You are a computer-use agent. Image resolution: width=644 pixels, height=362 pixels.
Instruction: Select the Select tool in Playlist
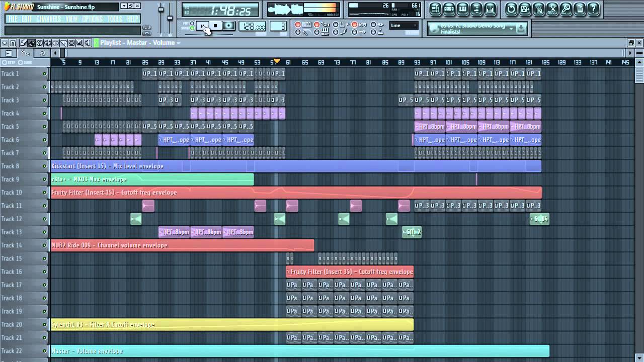coord(71,43)
